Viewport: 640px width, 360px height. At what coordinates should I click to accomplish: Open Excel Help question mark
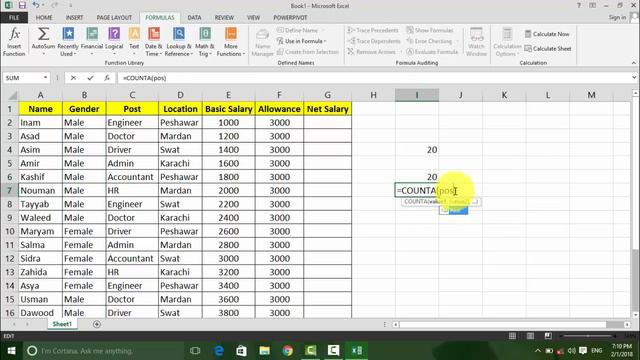click(579, 5)
